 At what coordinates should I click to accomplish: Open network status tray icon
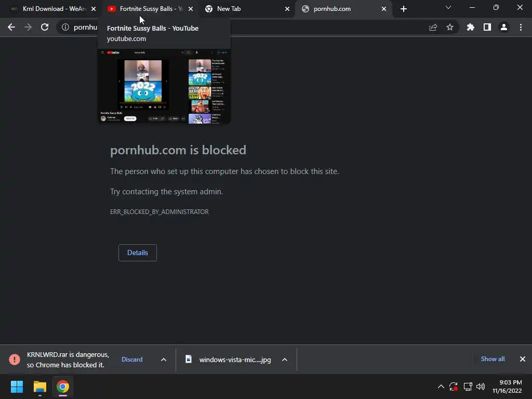tap(468, 387)
